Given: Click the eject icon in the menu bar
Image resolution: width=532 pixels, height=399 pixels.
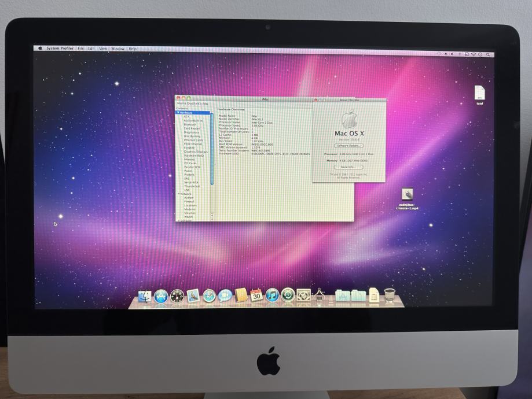Looking at the screenshot, I should click(x=446, y=54).
